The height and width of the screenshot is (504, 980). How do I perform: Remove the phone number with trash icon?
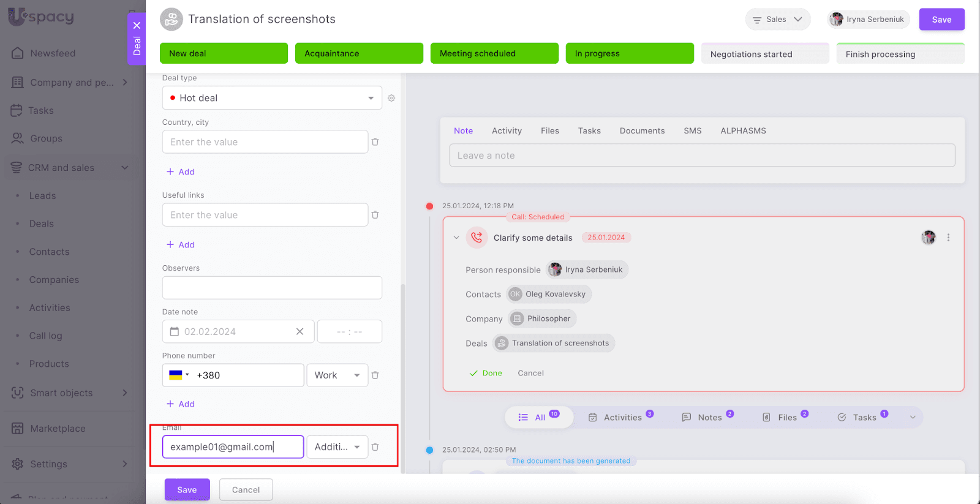tap(375, 375)
